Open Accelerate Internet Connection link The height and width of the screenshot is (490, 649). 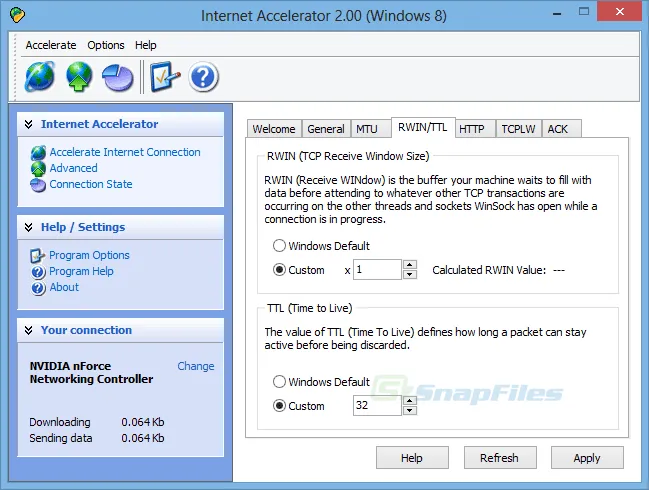pos(125,152)
